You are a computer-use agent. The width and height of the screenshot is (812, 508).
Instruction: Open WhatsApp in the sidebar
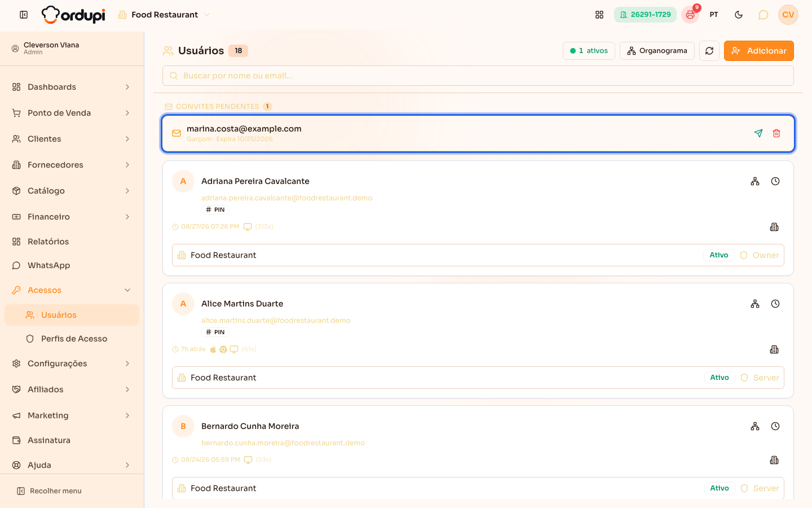pos(72,265)
